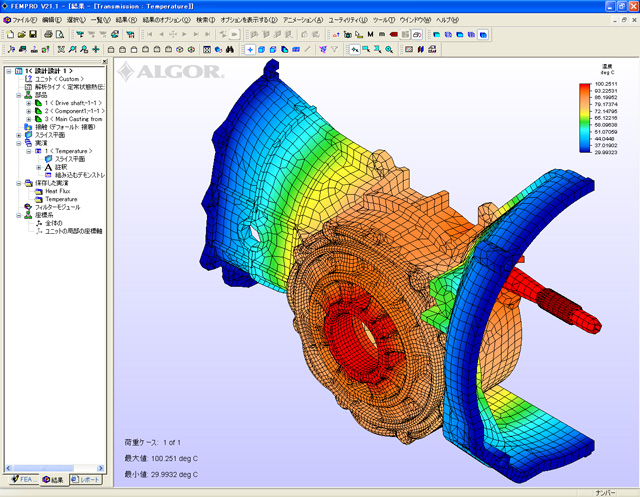Toggle the highlighted shaded-with-mesh display button

482,35
